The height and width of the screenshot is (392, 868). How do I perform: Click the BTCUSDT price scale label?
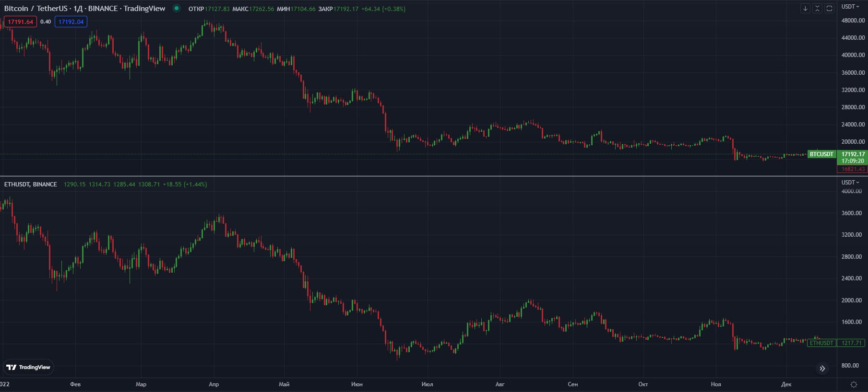(821, 154)
